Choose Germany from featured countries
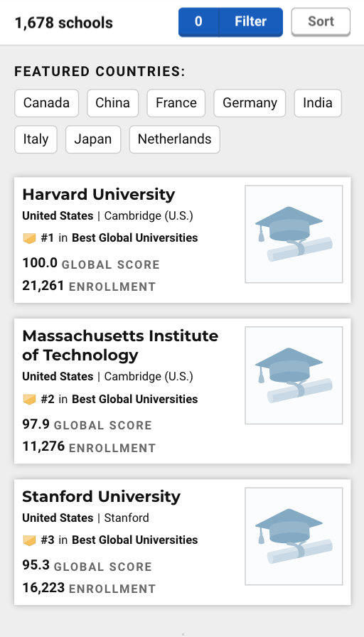Screen dimensions: 364x637 point(250,103)
